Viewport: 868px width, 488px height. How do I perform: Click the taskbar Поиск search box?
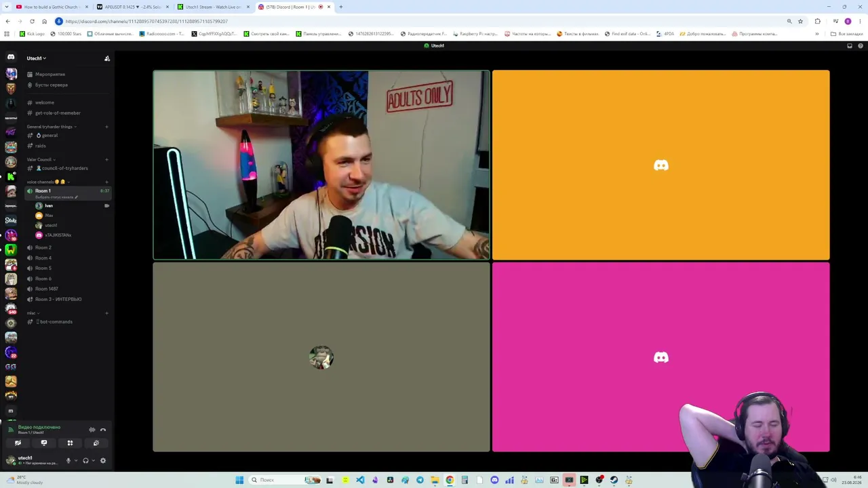point(285,480)
